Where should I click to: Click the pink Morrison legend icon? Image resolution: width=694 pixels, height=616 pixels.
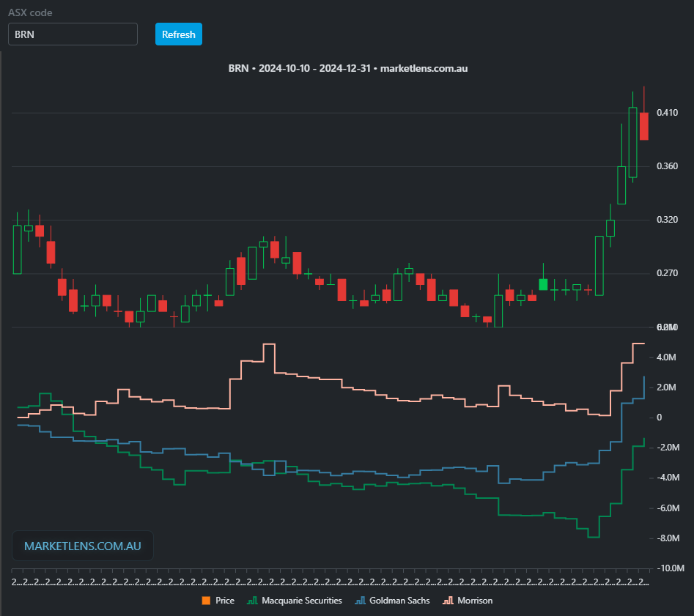446,601
